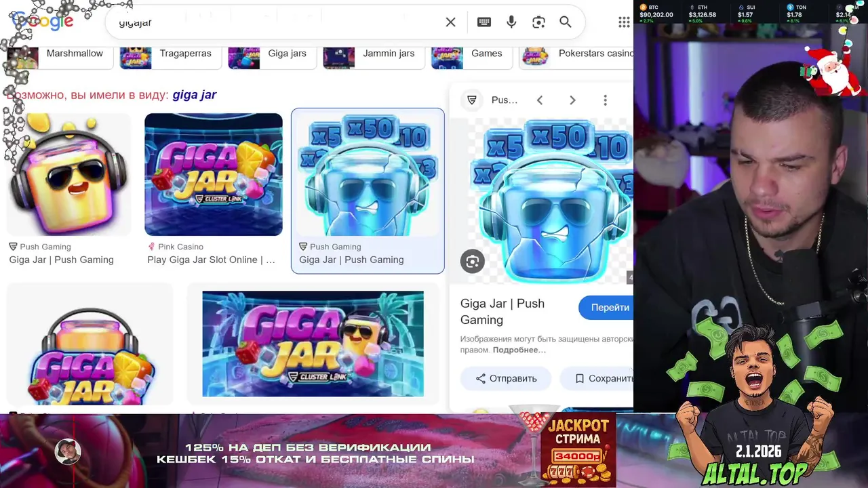Click the Перейти button
This screenshot has width=868, height=488.
(x=606, y=307)
